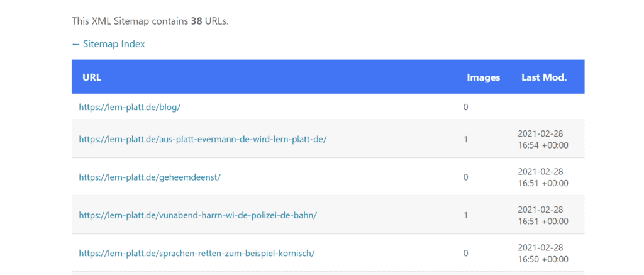Viewport: 644px width, 275px height.
Task: Click last modified date of vunabend-harrn row
Action: point(543,215)
